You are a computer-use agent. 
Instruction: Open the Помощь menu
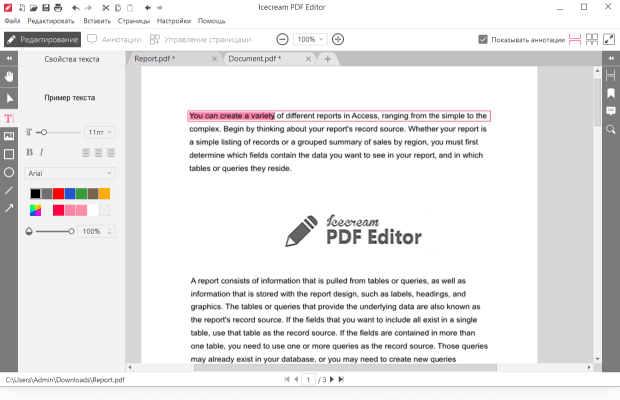coord(212,21)
